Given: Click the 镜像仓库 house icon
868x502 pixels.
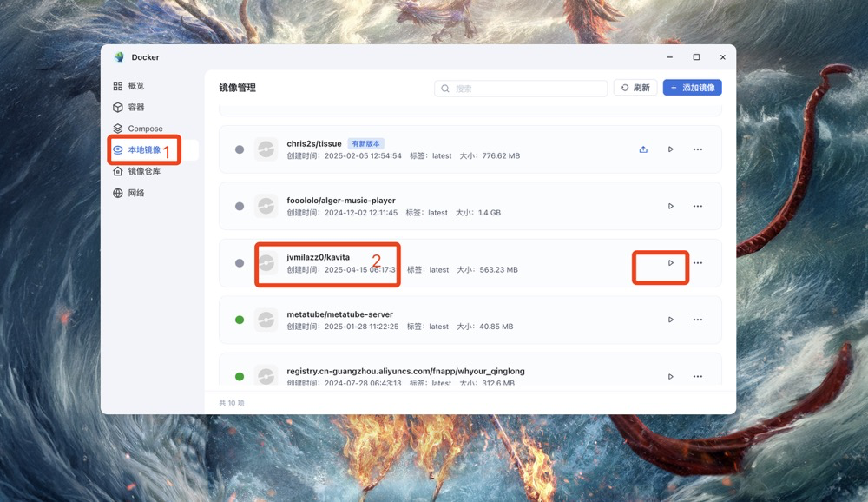Looking at the screenshot, I should [117, 171].
